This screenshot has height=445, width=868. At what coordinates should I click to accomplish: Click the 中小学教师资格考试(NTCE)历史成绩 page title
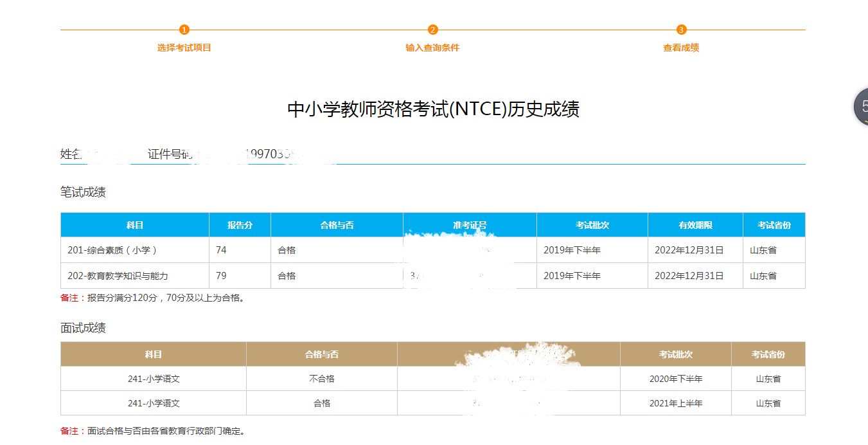tap(434, 109)
